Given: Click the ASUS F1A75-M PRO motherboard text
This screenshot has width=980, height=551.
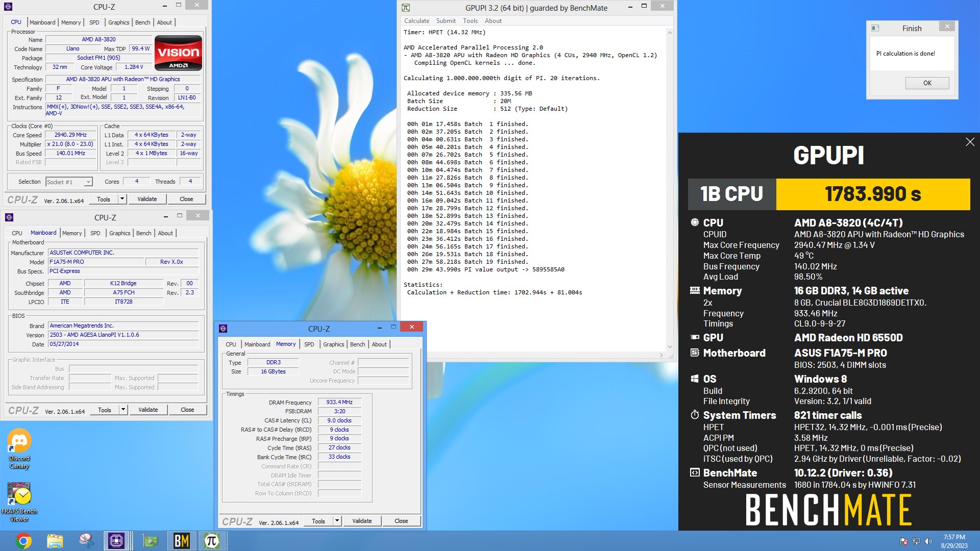Looking at the screenshot, I should click(840, 353).
